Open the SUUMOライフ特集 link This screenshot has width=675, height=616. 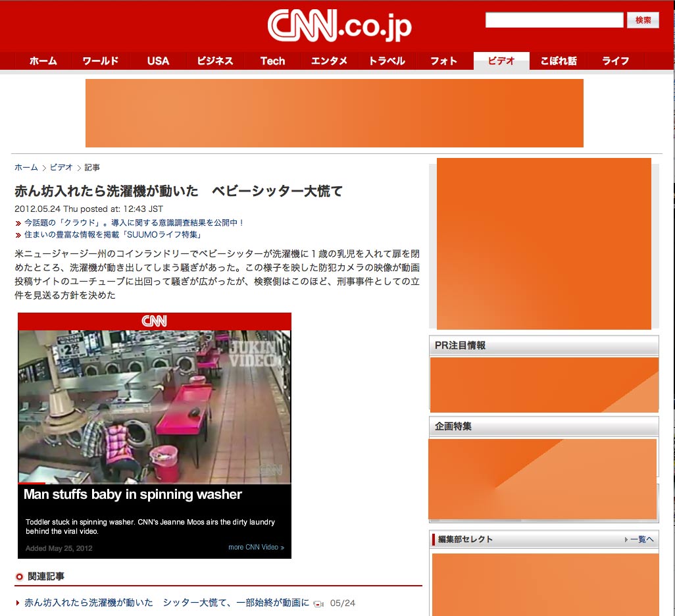(x=113, y=235)
